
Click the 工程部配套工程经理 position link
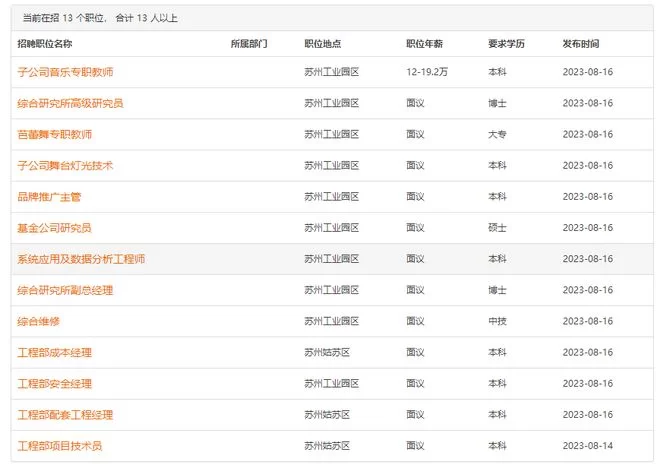click(x=66, y=415)
